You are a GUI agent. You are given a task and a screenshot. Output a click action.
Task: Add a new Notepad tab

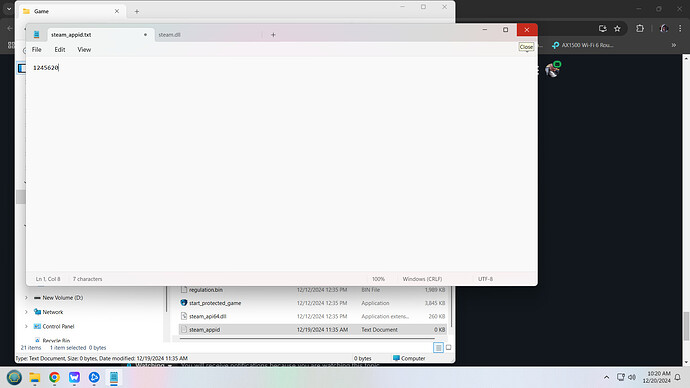[x=273, y=35]
